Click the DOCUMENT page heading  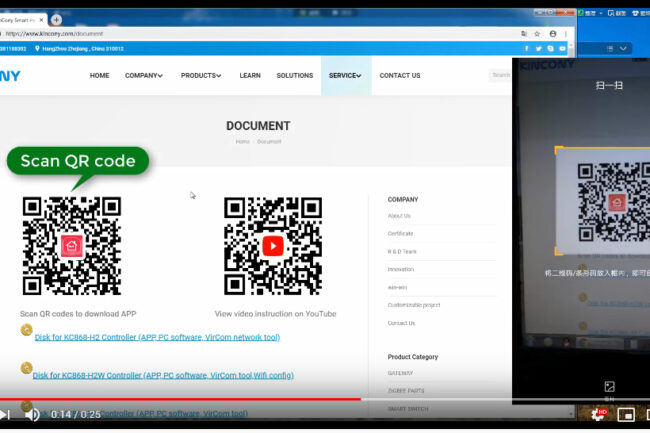click(258, 126)
